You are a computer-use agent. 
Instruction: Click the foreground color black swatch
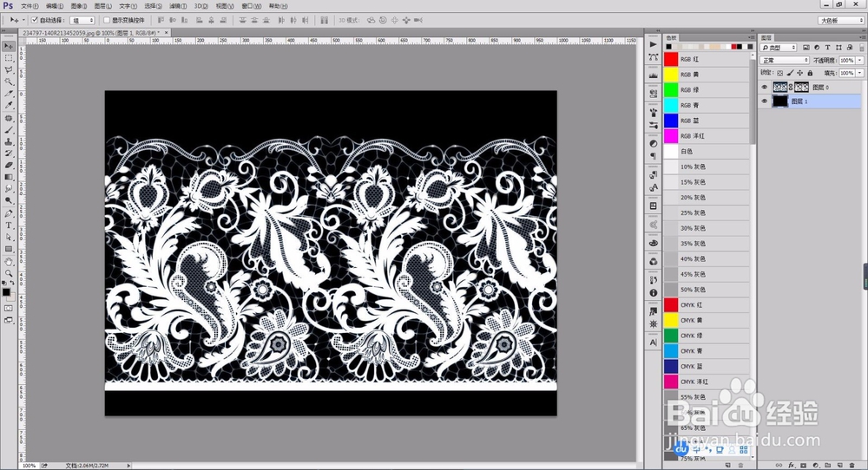click(6, 292)
